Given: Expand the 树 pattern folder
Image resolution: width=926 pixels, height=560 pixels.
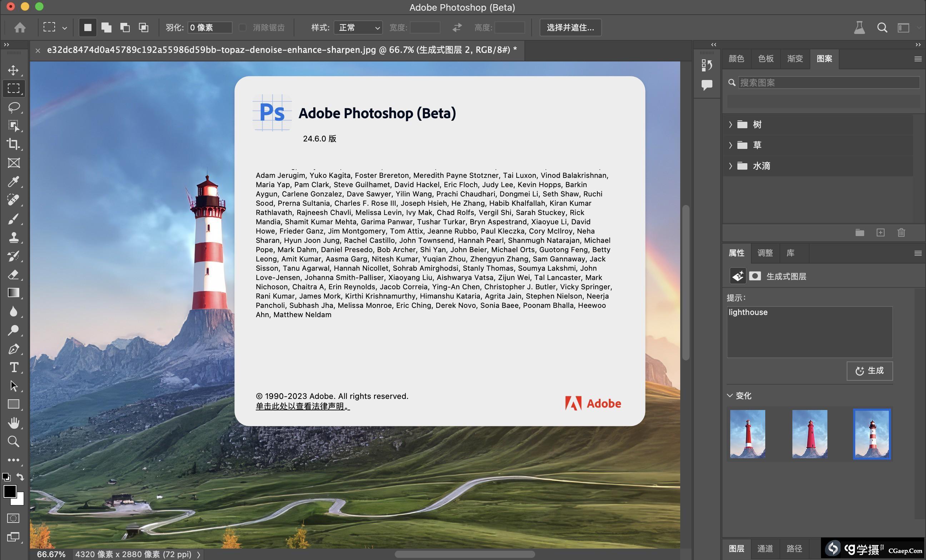Looking at the screenshot, I should [731, 124].
